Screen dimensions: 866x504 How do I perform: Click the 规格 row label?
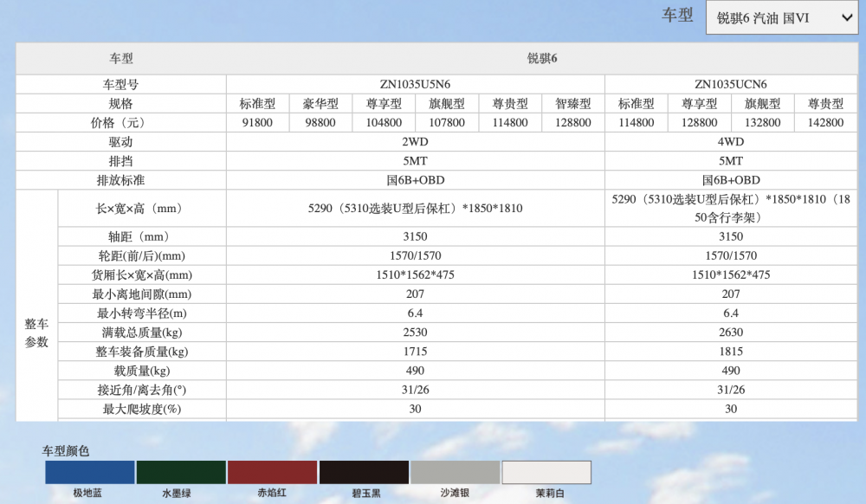(x=121, y=104)
